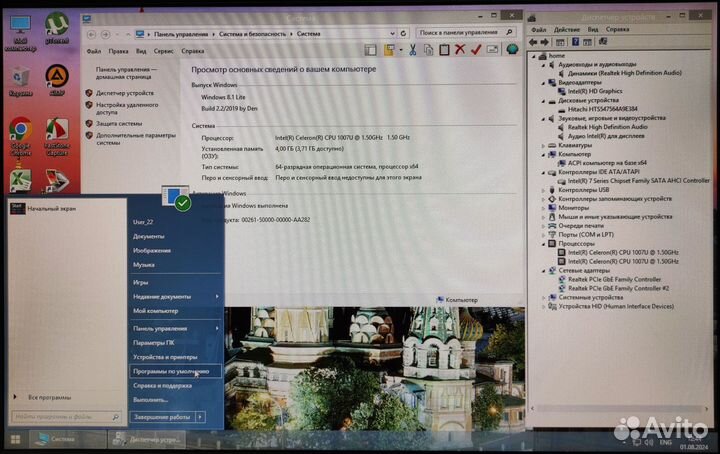Screen dimensions: 720x454
Task: Click the Copy toolbar icon in System window
Action: click(428, 50)
